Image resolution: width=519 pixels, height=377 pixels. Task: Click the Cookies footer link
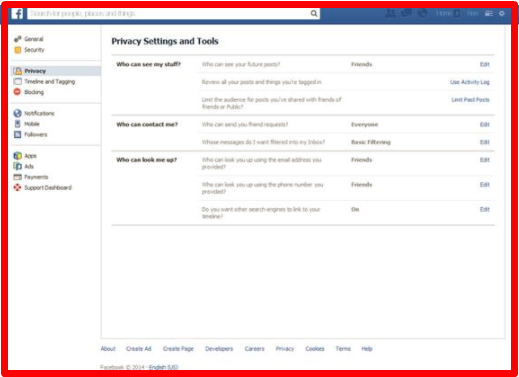pos(315,349)
